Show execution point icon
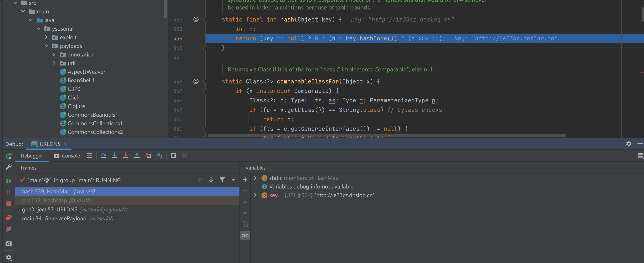 89,156
